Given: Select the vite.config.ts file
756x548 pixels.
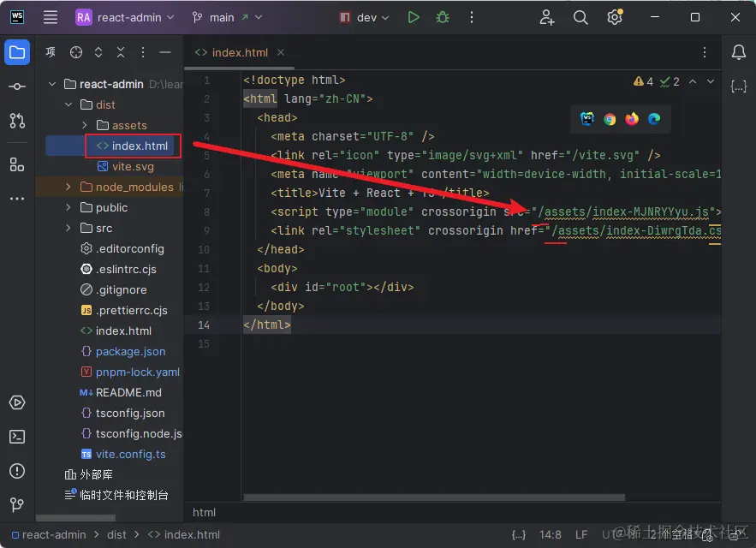Looking at the screenshot, I should pos(123,454).
